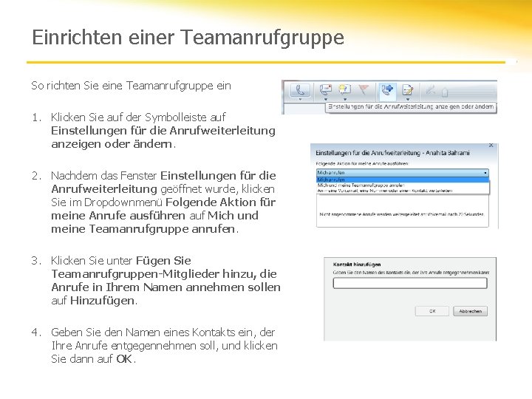This screenshot has width=532, height=399.
Task: Click call forwarding icon with blue arrow
Action: (x=387, y=90)
